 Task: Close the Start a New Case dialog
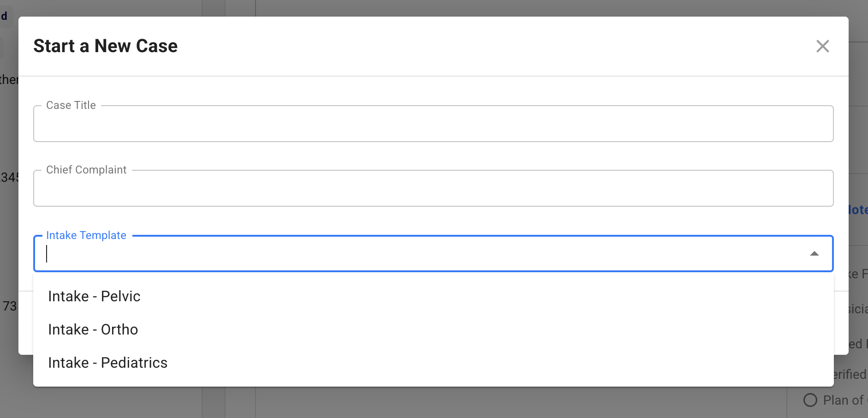(x=822, y=46)
